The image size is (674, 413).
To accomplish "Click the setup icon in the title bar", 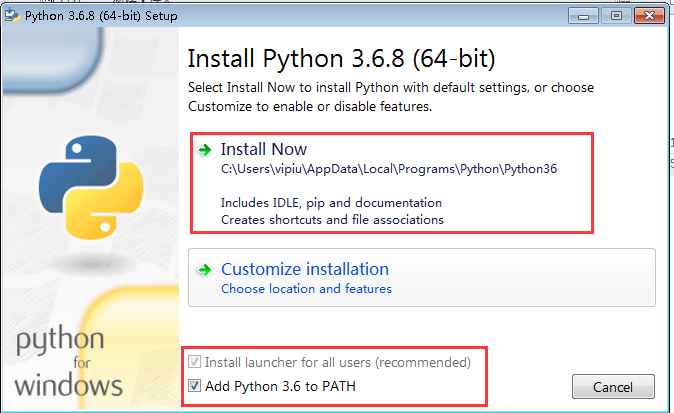I will coord(13,15).
